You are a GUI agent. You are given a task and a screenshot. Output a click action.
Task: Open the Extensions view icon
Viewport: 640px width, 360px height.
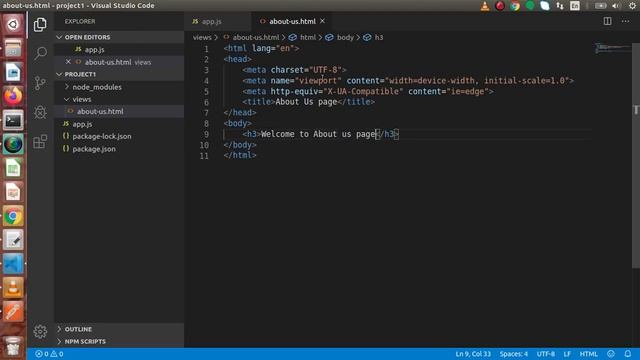tap(40, 142)
